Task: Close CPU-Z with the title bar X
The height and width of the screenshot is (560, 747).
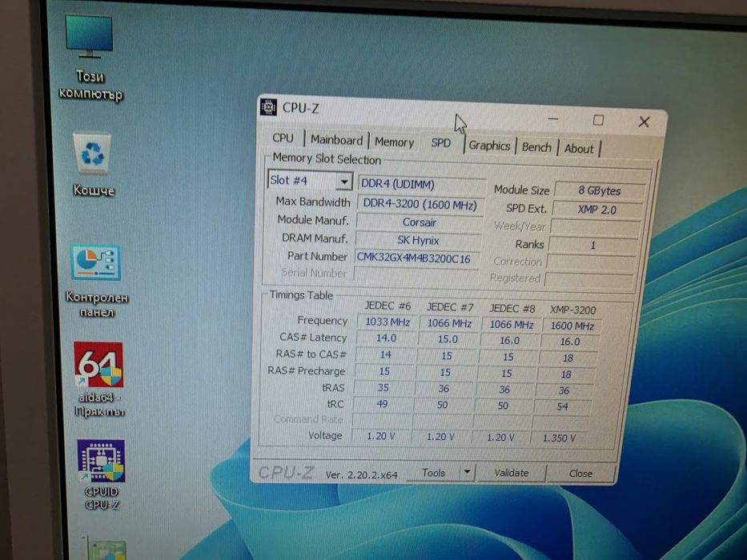Action: tap(644, 122)
